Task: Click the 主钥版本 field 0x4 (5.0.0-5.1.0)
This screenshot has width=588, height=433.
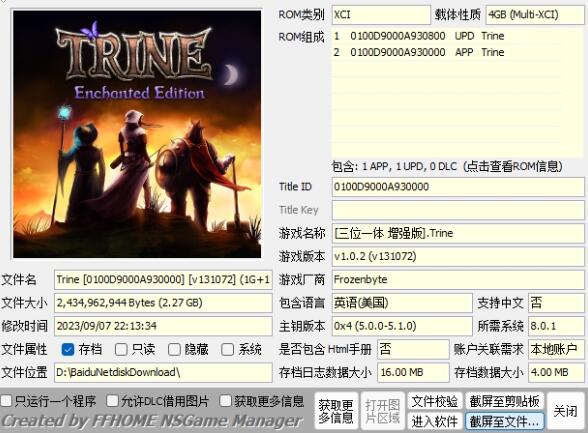Action: [x=402, y=326]
